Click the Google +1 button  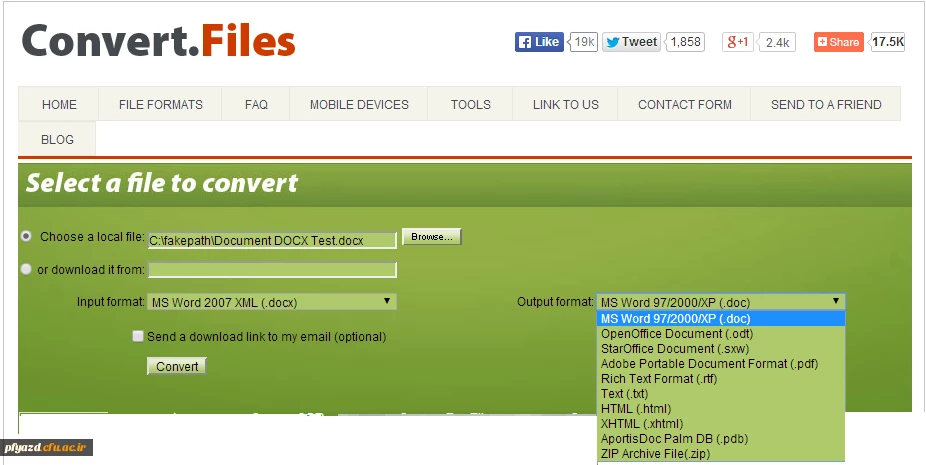[x=738, y=42]
